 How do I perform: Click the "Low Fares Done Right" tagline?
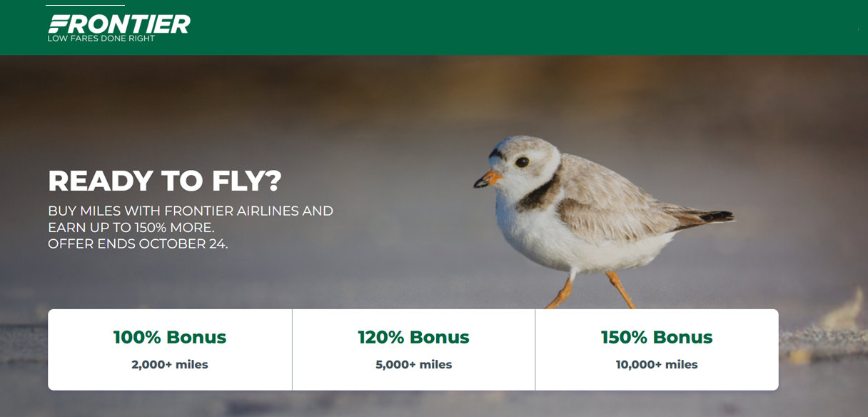101,39
